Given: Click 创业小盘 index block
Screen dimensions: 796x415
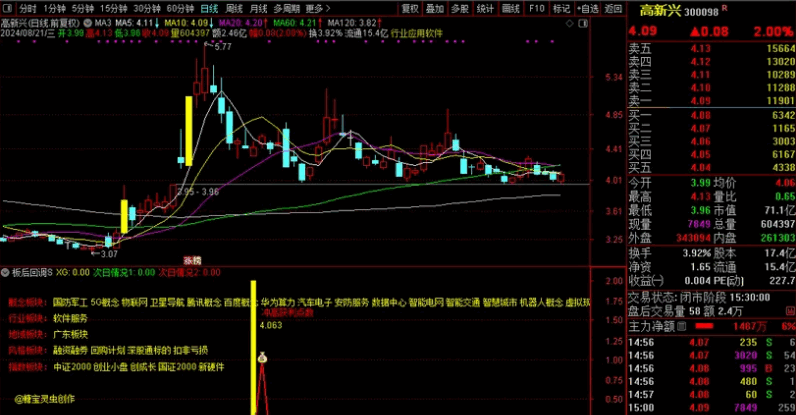Looking at the screenshot, I should (111, 367).
